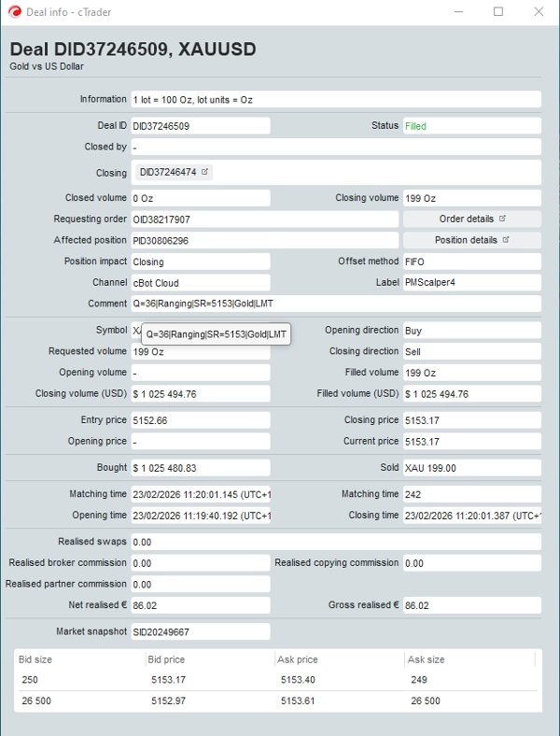Image resolution: width=560 pixels, height=736 pixels.
Task: Select the Deal ID field DID37246509
Action: point(200,126)
